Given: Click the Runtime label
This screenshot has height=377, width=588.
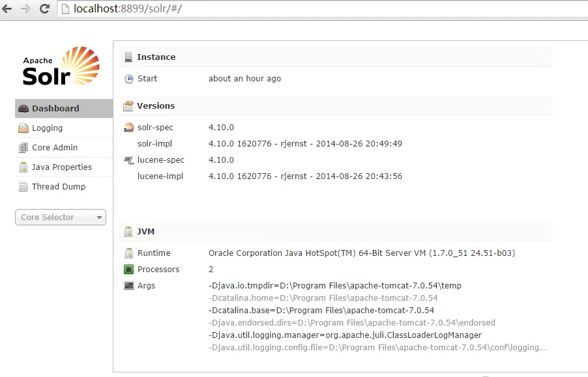Looking at the screenshot, I should click(154, 253).
